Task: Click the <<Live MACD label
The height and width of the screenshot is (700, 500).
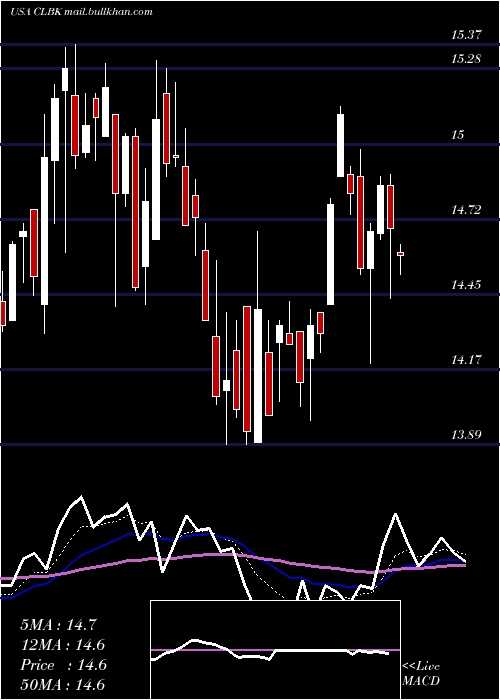Action: point(421,674)
